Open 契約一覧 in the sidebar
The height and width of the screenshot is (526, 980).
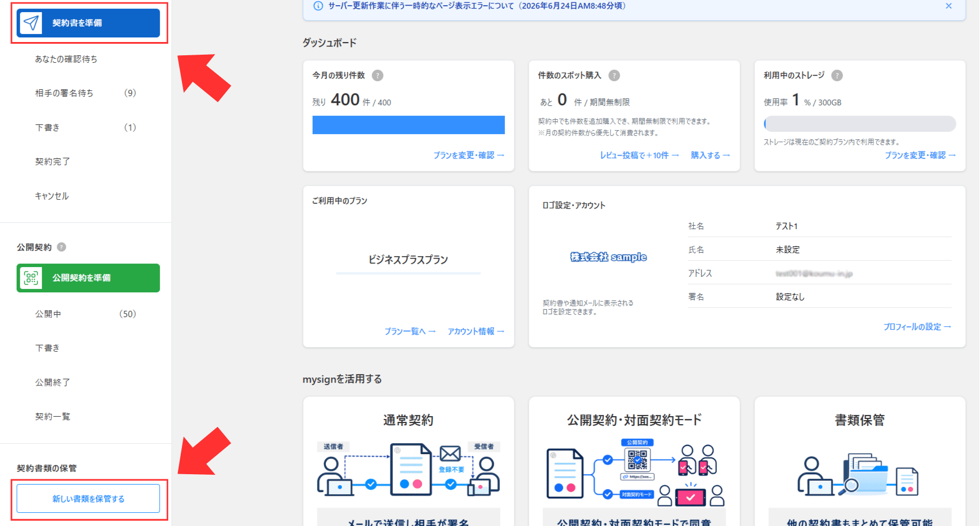52,417
